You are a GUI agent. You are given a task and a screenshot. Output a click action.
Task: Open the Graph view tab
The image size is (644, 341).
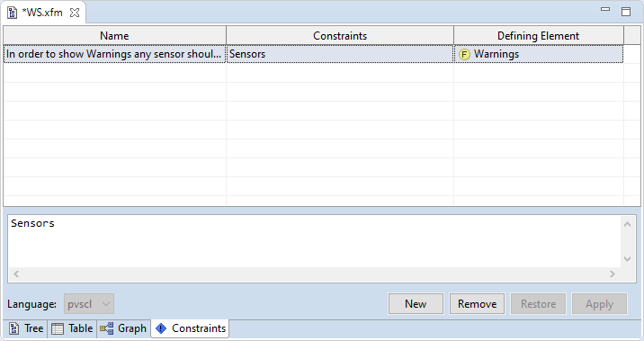click(x=123, y=328)
